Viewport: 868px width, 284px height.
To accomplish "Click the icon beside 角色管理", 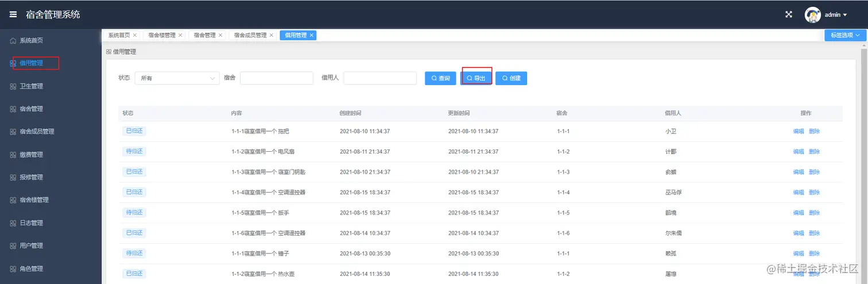I will click(13, 268).
